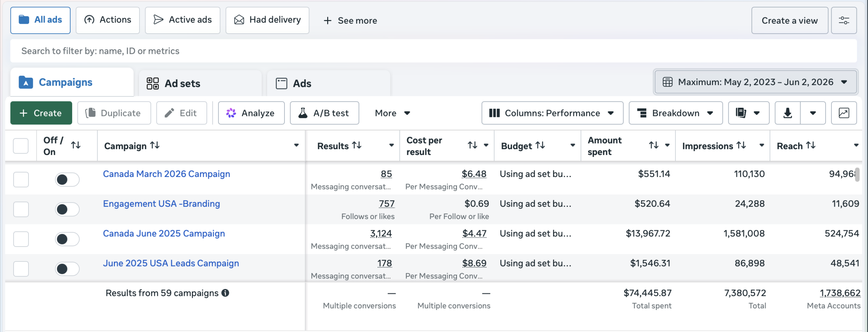Click the export download arrow icon
Viewport: 868px width, 332px height.
click(788, 113)
